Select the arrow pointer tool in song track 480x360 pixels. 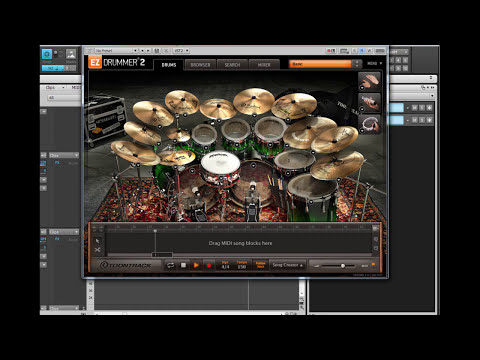[x=98, y=241]
